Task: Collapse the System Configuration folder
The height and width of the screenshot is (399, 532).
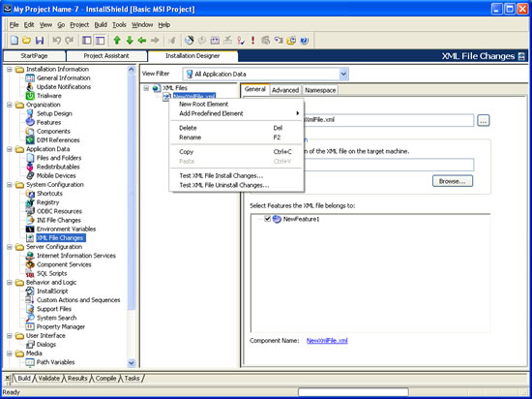Action: click(10, 185)
